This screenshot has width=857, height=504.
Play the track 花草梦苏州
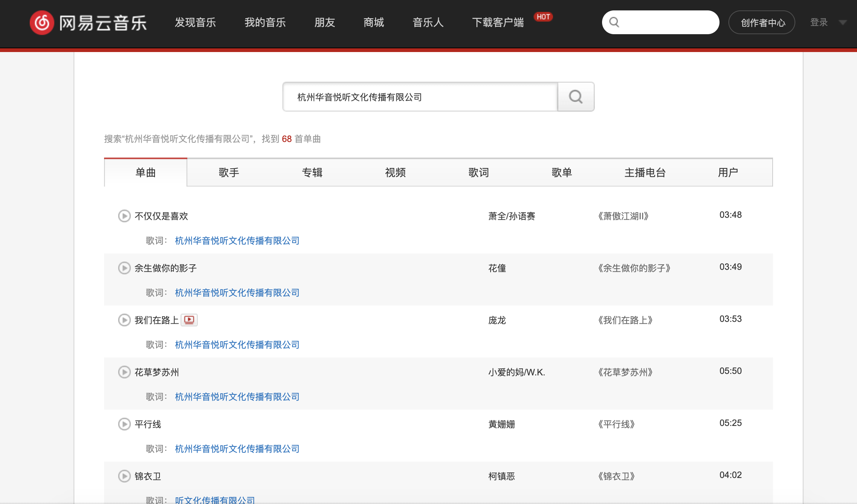tap(124, 372)
